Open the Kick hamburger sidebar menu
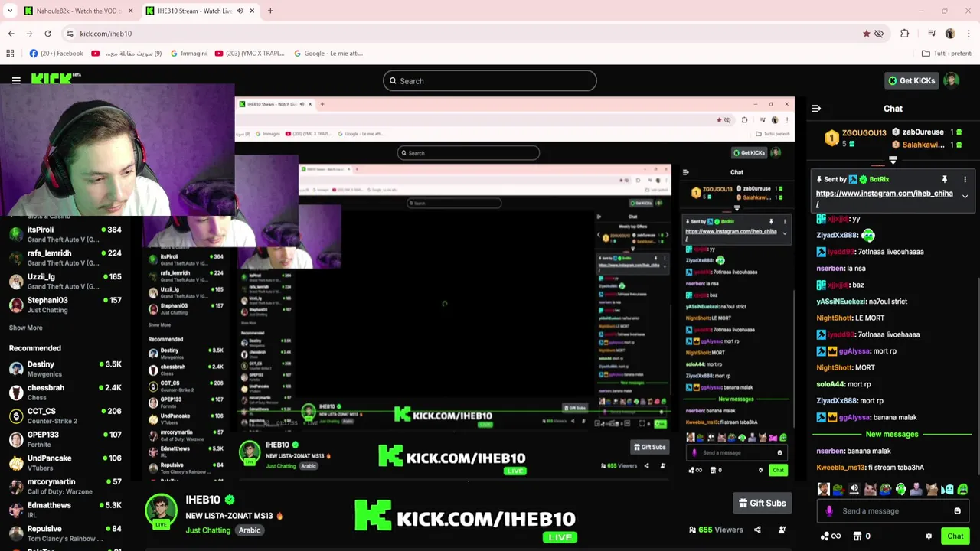This screenshot has width=980, height=551. 16,80
